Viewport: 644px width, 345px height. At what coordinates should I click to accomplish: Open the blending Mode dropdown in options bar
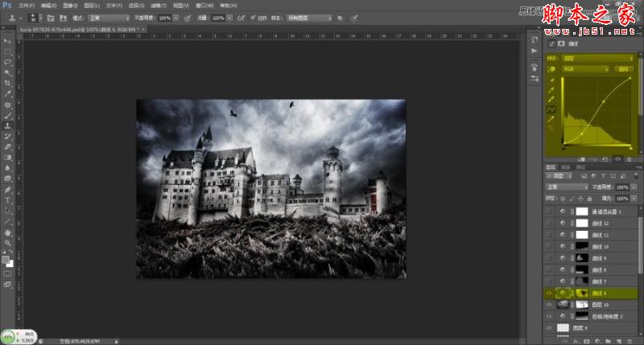point(109,18)
